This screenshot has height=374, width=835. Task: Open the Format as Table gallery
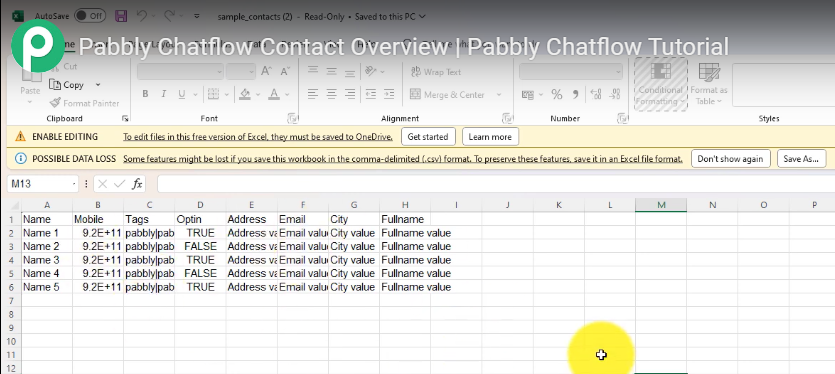(709, 84)
